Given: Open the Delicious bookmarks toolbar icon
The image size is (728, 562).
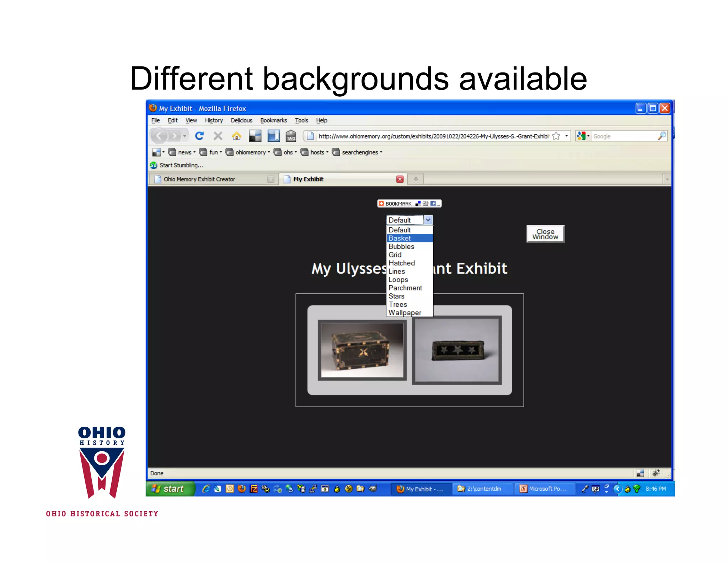Looking at the screenshot, I should (255, 136).
